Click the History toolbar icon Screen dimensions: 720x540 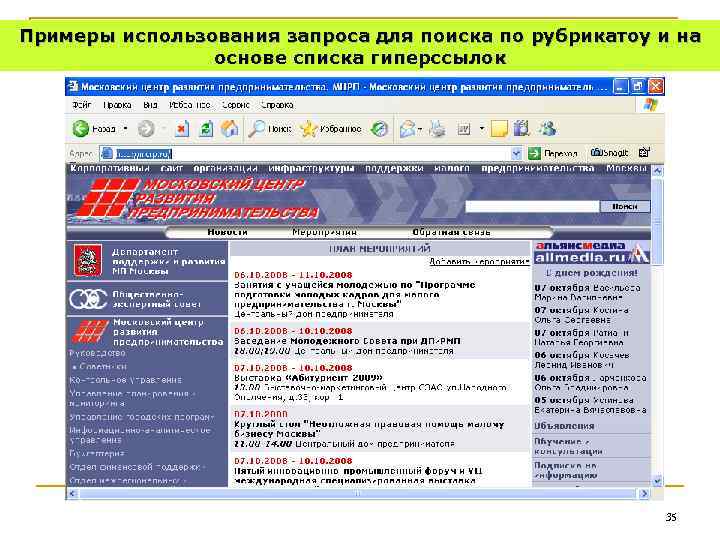(x=379, y=129)
